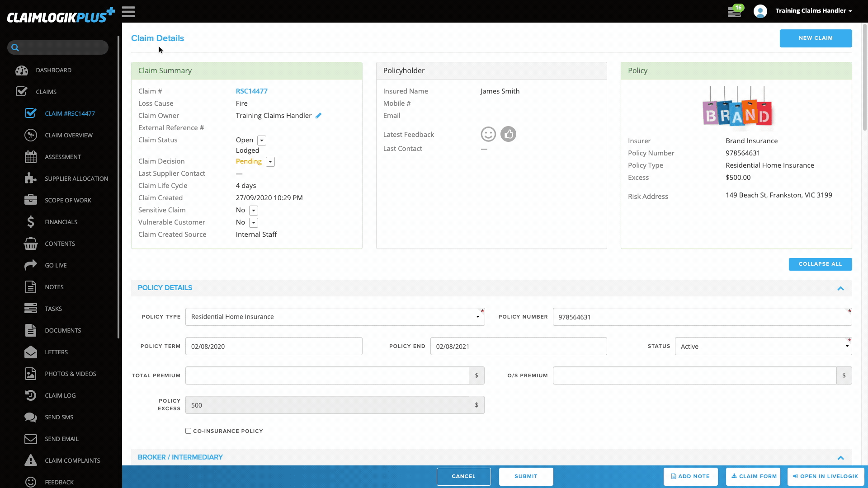868x488 pixels.
Task: Open the Claim Decision Pending dropdown
Action: pyautogui.click(x=270, y=162)
